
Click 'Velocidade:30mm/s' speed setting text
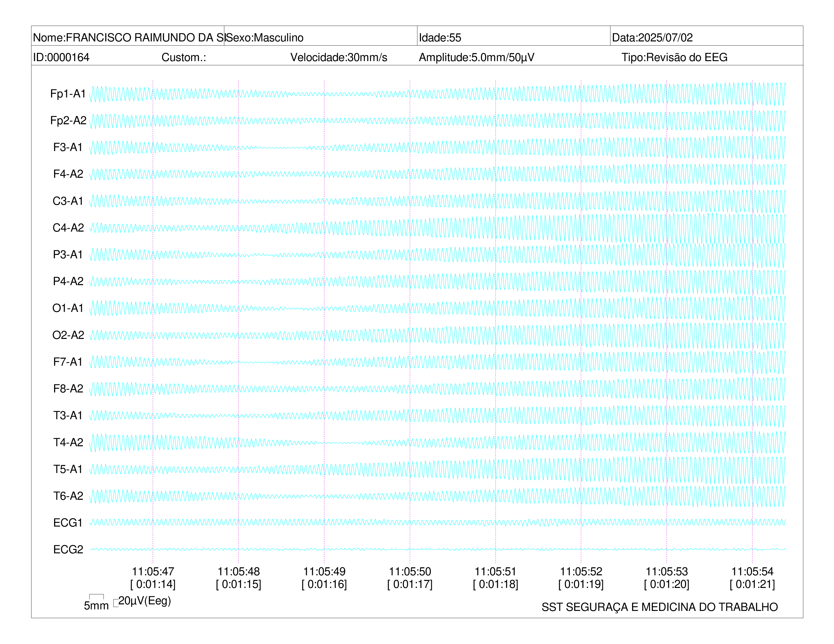339,57
